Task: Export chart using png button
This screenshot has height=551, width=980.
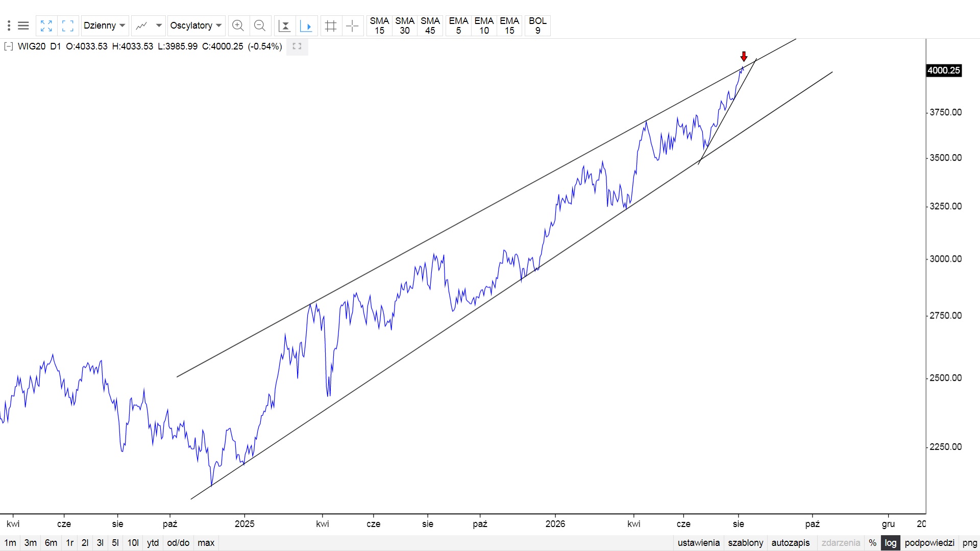Action: pos(970,543)
